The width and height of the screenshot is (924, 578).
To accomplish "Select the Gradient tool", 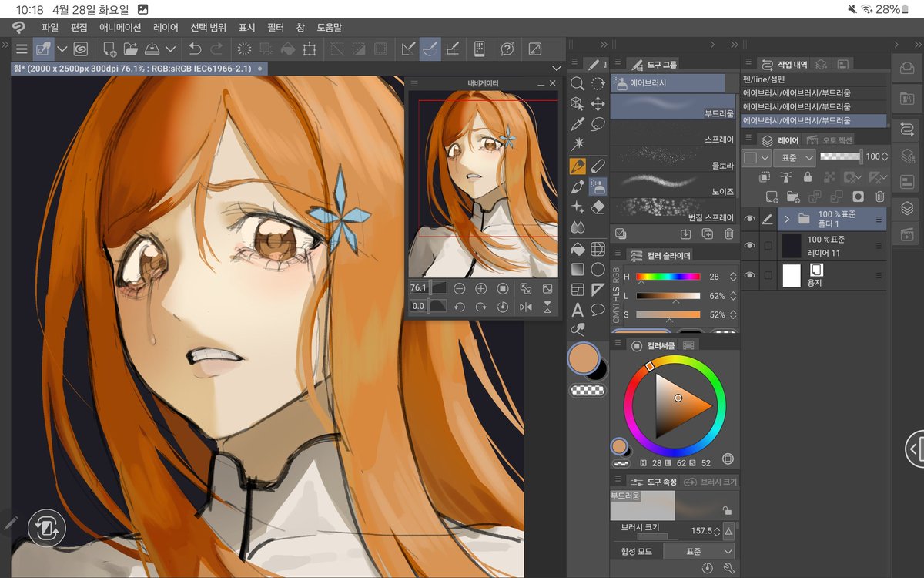I will tap(577, 269).
